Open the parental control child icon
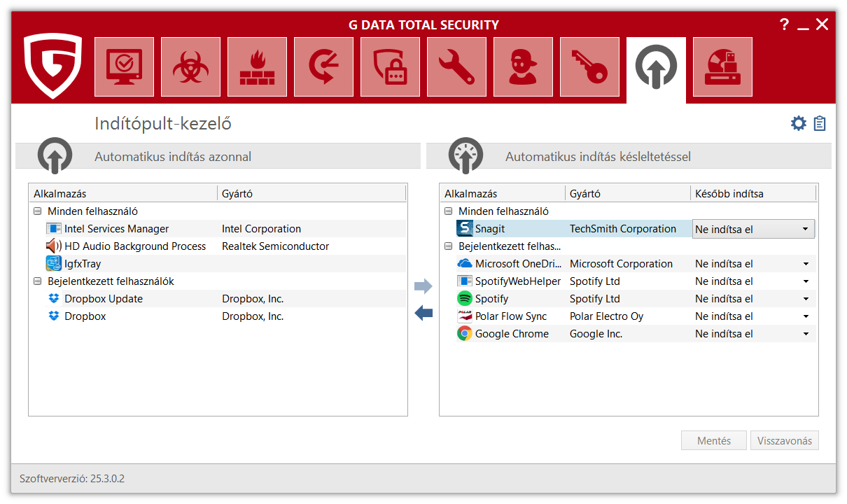Viewport: 847px width, 504px height. [523, 66]
